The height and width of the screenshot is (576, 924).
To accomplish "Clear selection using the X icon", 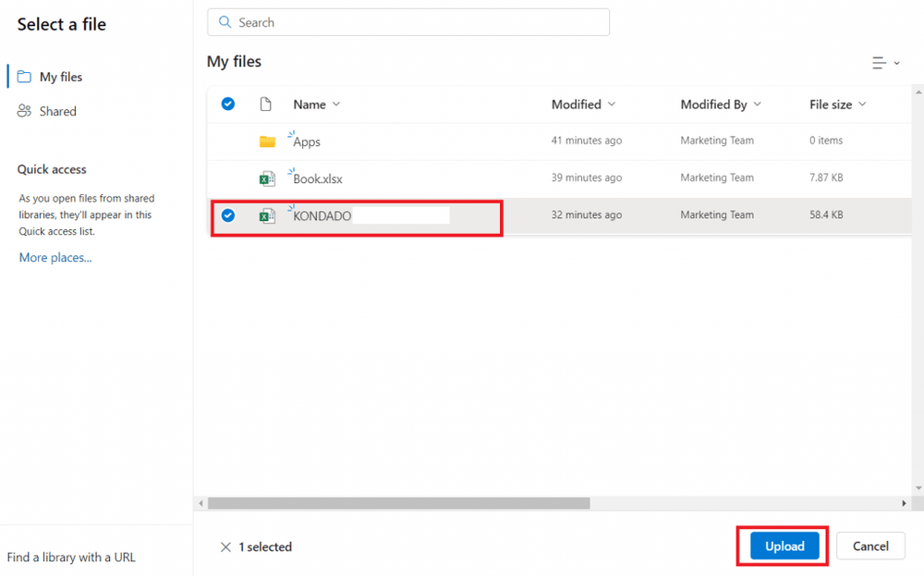I will click(x=225, y=546).
